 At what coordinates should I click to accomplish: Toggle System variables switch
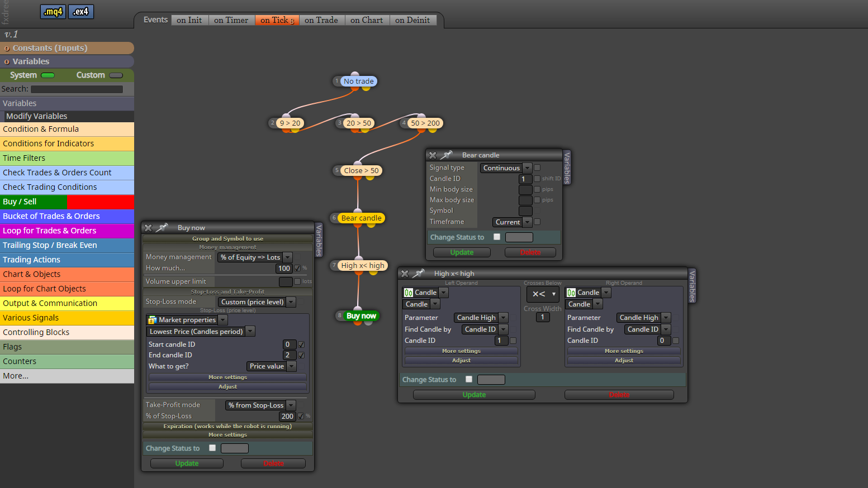tap(48, 75)
